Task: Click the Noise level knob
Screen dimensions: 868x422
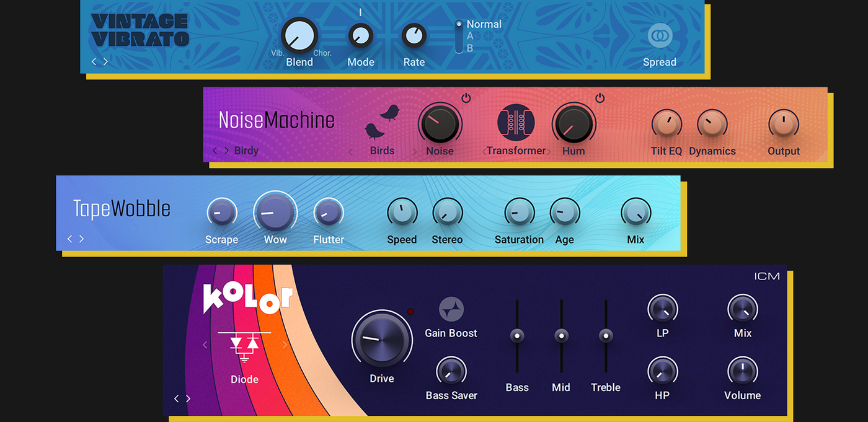Action: tap(440, 123)
